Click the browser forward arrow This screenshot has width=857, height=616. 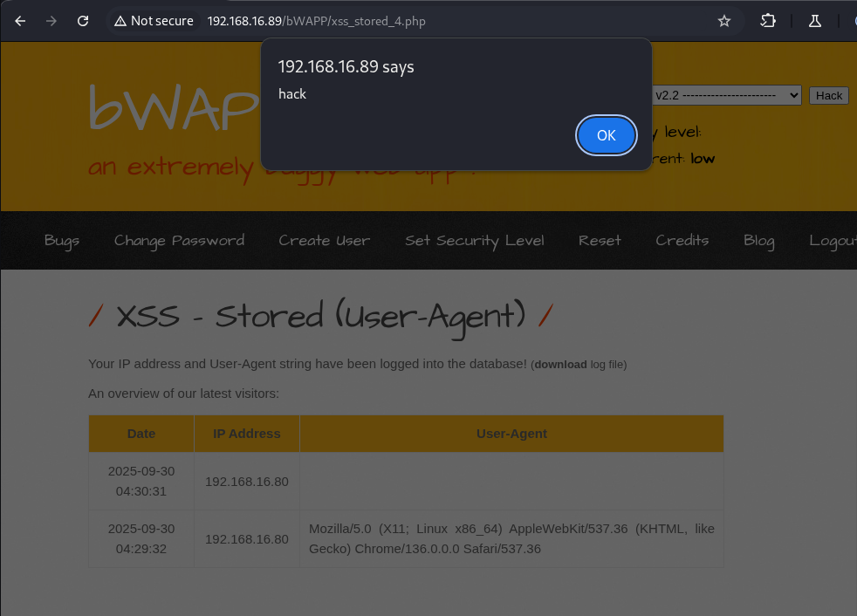tap(51, 21)
